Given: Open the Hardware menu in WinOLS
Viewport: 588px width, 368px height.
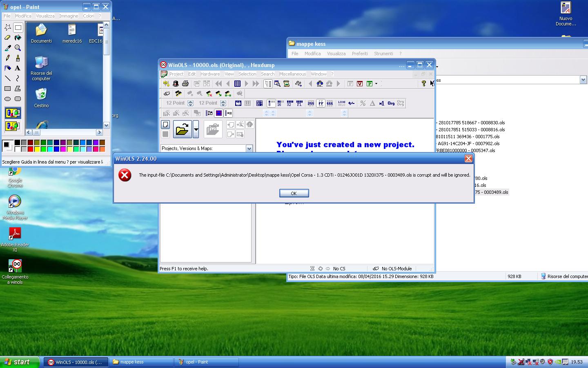Looking at the screenshot, I should click(210, 74).
